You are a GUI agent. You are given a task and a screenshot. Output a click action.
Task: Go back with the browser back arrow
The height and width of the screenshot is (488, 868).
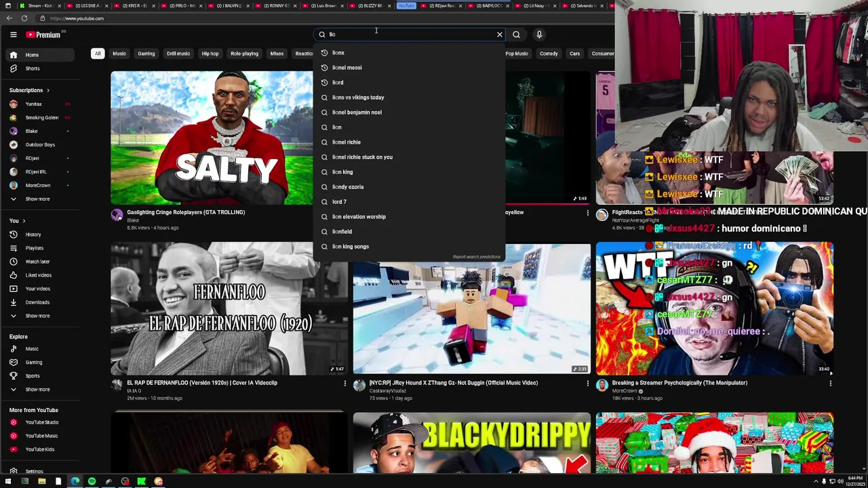9,18
